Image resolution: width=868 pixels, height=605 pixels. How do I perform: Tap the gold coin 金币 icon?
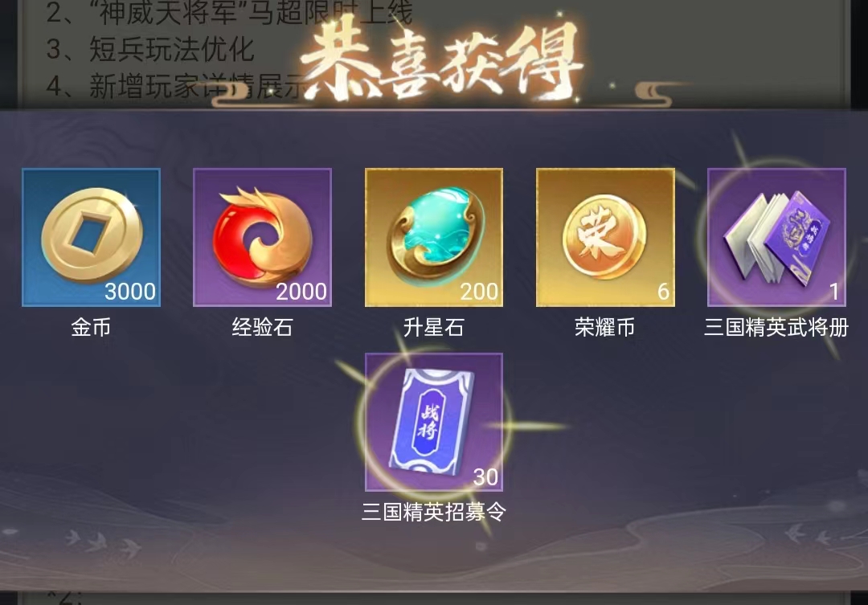pyautogui.click(x=92, y=238)
